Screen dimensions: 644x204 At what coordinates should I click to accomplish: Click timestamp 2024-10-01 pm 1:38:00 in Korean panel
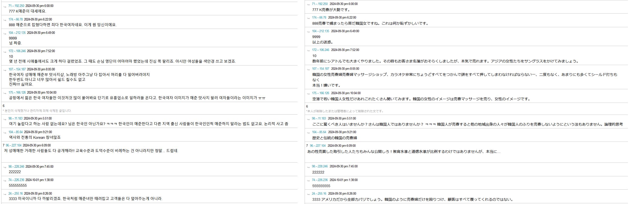coord(39,180)
